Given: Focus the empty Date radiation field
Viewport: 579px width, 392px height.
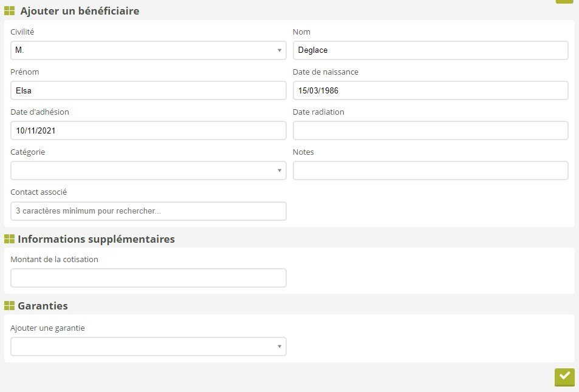Looking at the screenshot, I should [x=430, y=130].
